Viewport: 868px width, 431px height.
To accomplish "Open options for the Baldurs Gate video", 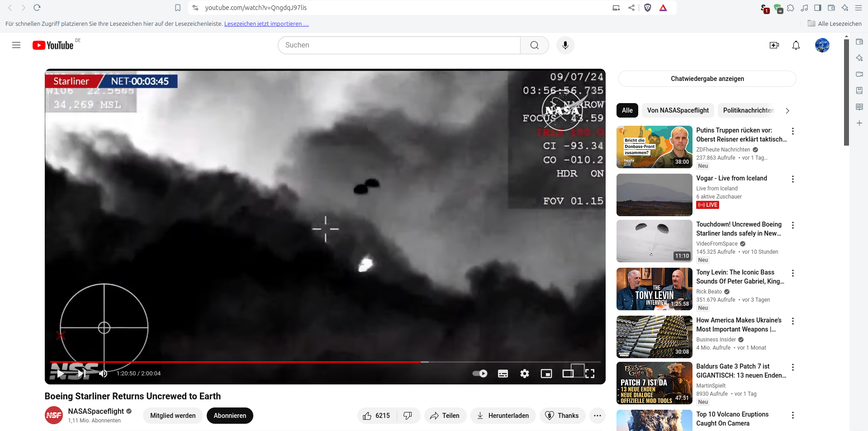I will [x=792, y=367].
